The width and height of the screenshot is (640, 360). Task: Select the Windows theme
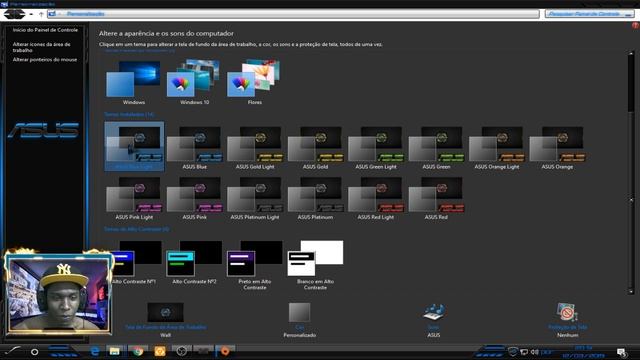click(x=134, y=82)
